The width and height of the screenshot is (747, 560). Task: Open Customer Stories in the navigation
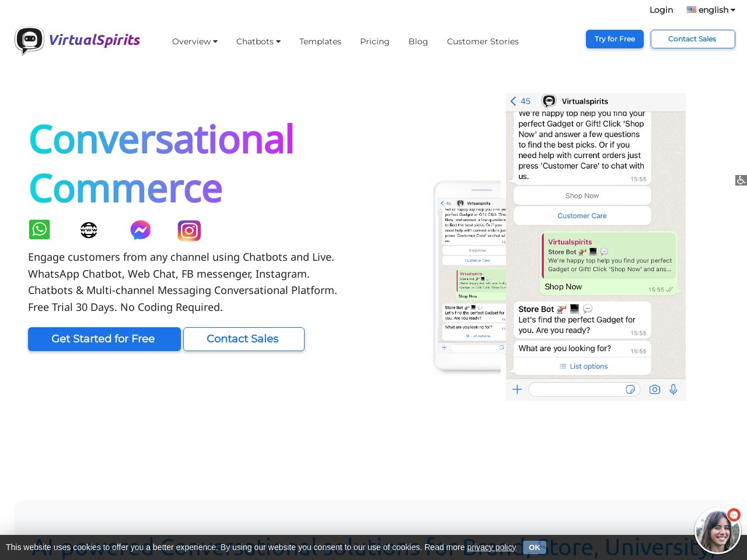(x=483, y=41)
